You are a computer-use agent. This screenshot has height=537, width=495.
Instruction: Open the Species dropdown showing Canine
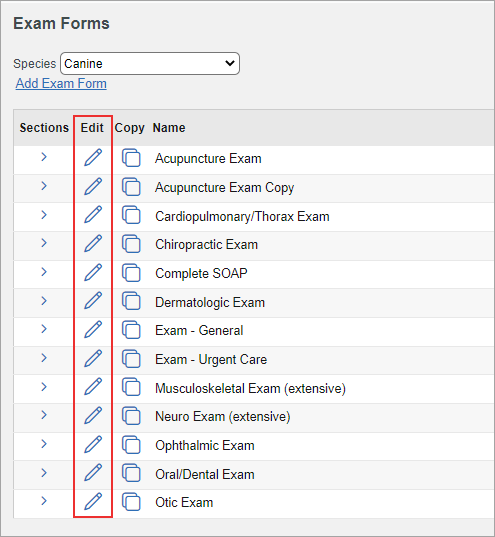pyautogui.click(x=150, y=63)
